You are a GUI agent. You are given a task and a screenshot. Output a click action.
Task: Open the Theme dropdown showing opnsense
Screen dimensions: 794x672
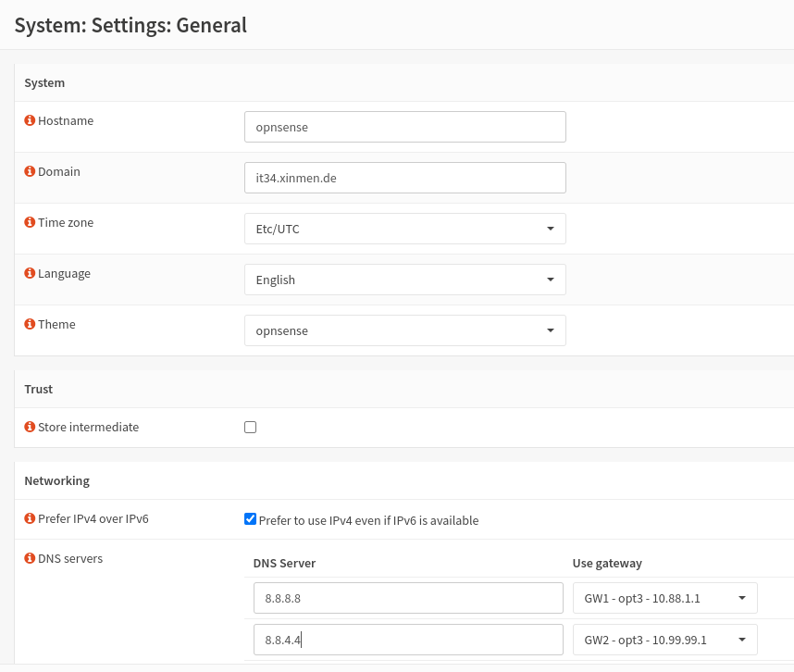coord(404,330)
